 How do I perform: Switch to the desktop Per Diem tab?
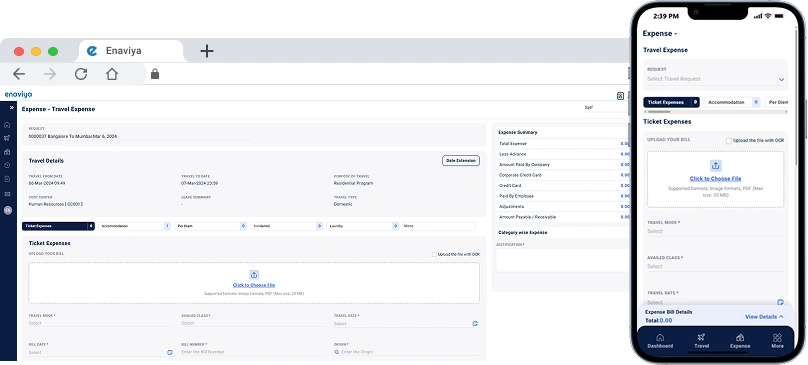(x=211, y=226)
